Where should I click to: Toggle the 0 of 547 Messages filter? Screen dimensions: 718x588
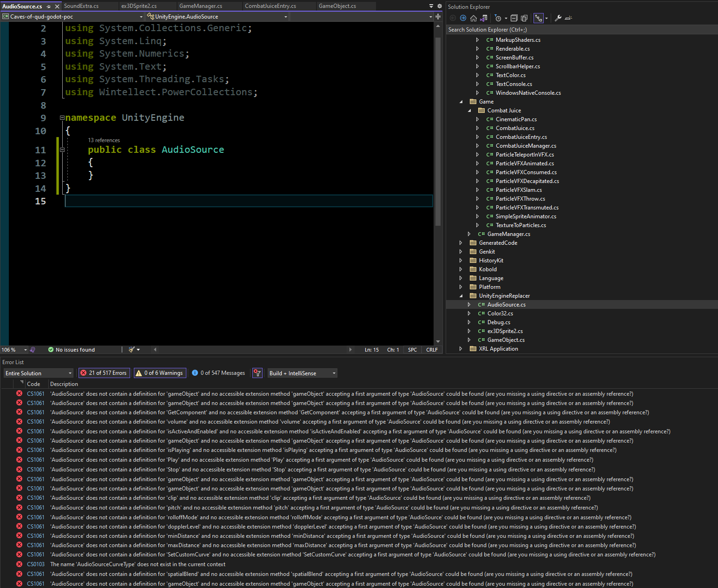tap(218, 373)
